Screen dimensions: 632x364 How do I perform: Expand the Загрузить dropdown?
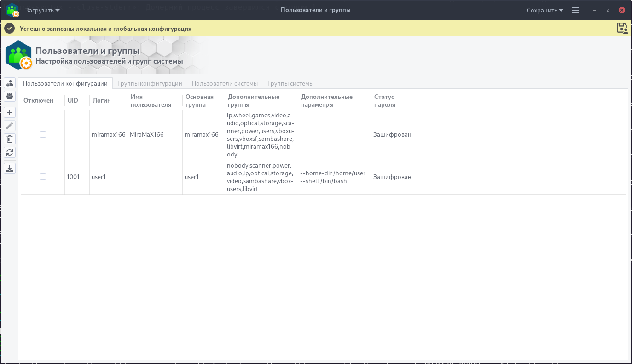(x=42, y=10)
